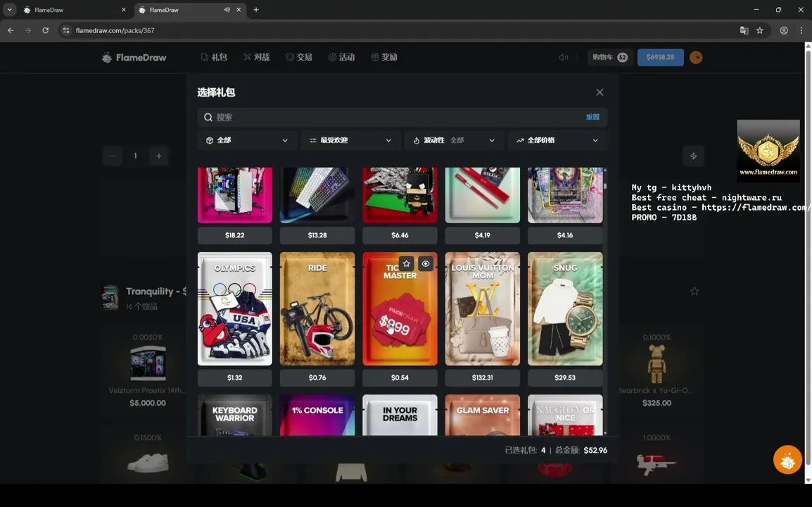Expand the 全部价格 price dropdown
812x507 pixels.
click(557, 141)
